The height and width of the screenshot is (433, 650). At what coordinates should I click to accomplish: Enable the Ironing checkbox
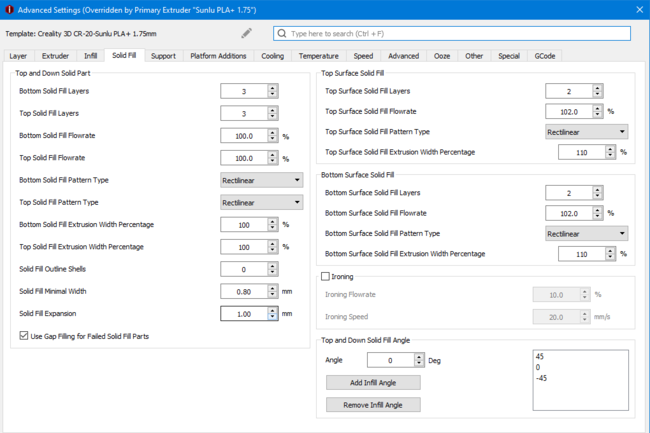[x=325, y=276]
